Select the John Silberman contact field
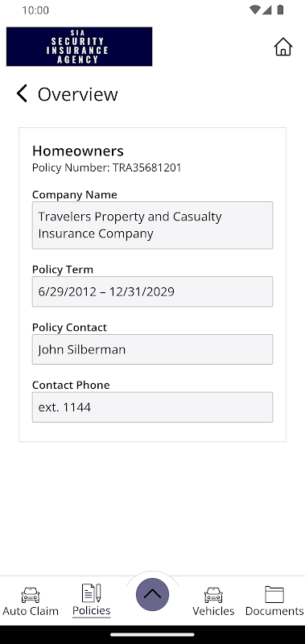Screen dimensions: 305x644 click(152, 349)
